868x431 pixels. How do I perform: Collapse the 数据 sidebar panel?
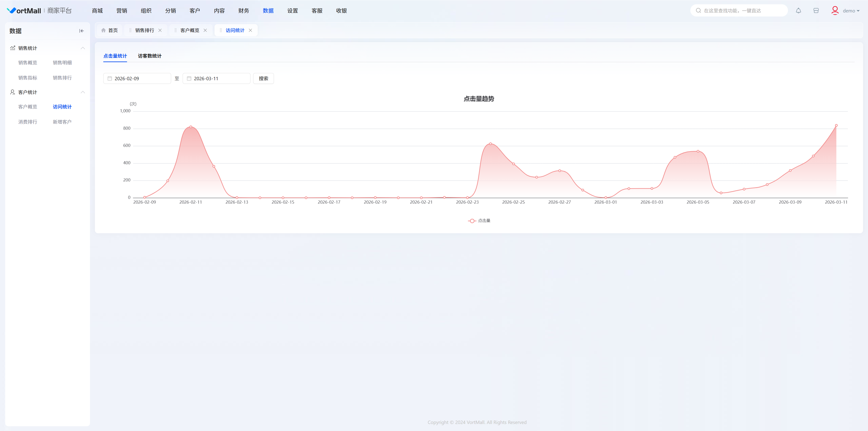[x=81, y=31]
